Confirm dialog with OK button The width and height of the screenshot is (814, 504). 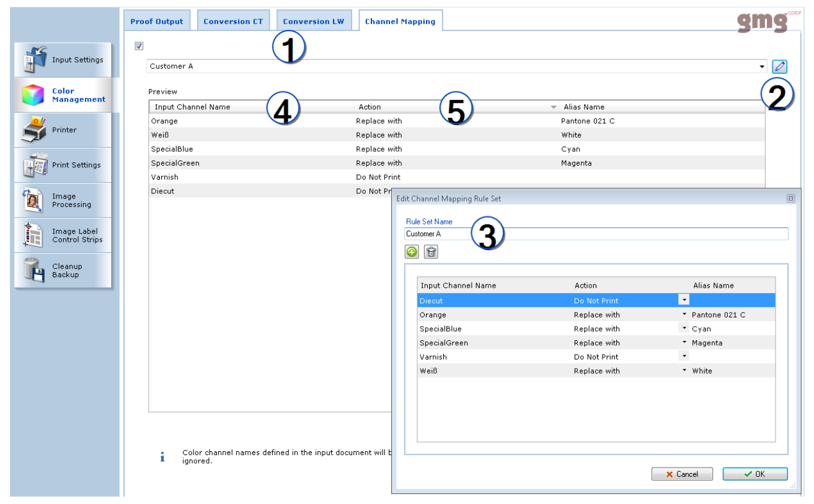click(x=755, y=474)
